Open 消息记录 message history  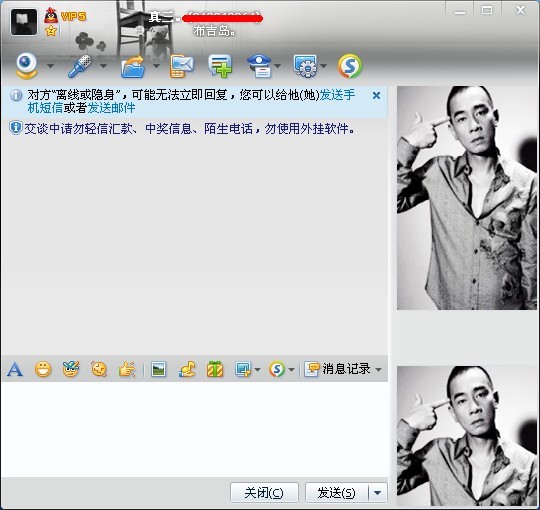tap(338, 369)
